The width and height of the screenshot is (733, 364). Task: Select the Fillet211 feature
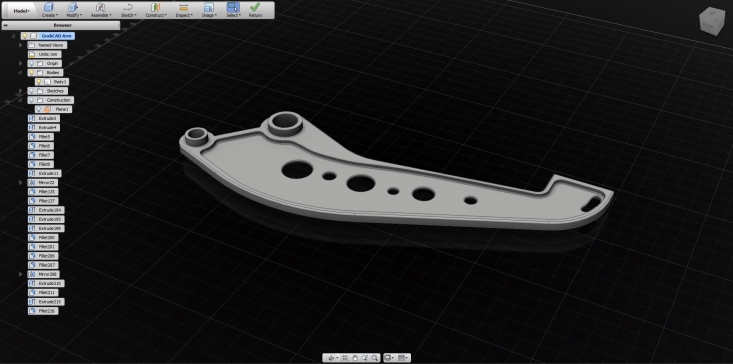pos(43,293)
